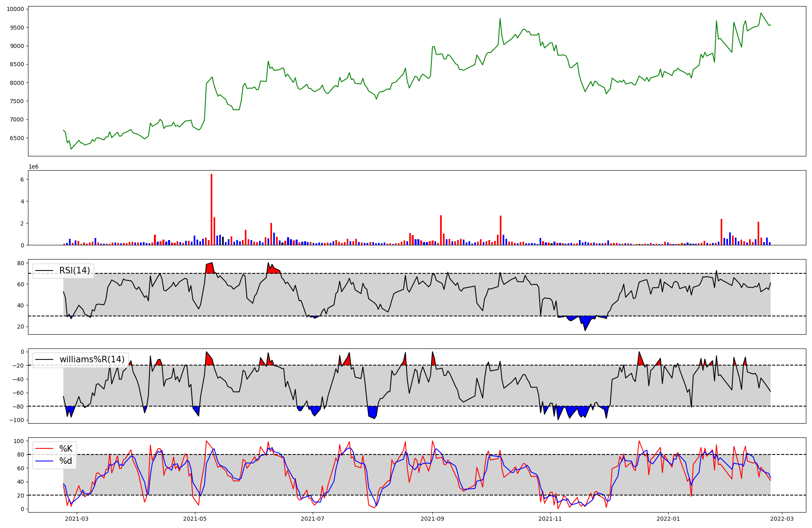Click the 2022-03 x-axis date label

[x=782, y=519]
